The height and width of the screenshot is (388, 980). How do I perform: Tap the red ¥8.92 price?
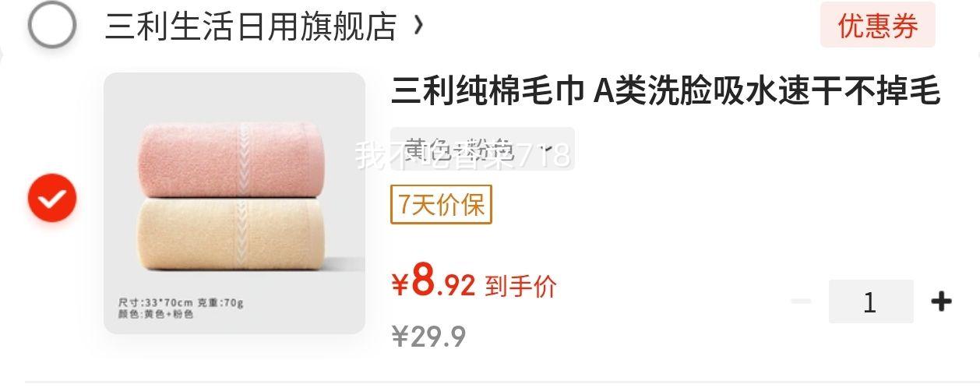tap(433, 283)
